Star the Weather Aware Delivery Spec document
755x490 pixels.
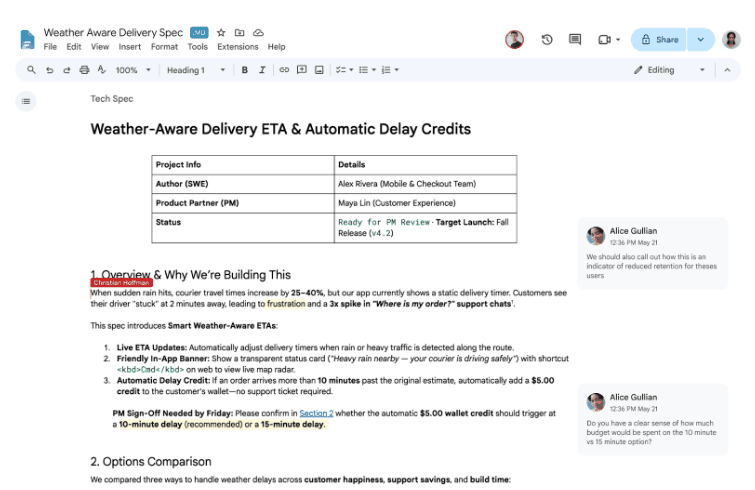221,33
